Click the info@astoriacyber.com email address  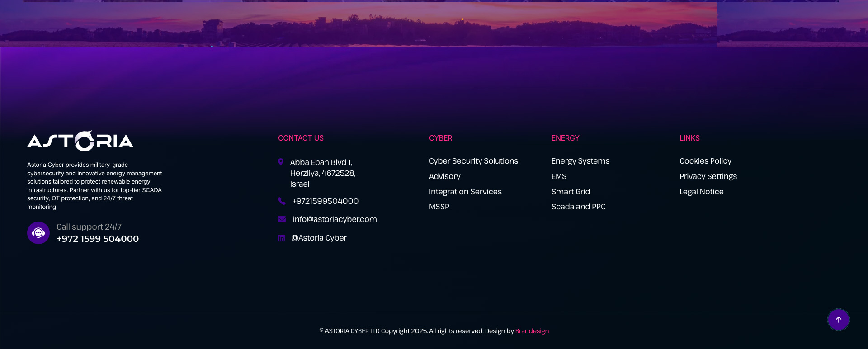(335, 219)
